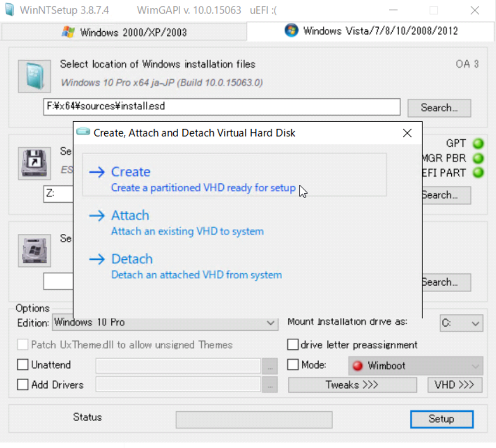Click the EFI PART label text
Screen dimensions: 496x448
[444, 173]
